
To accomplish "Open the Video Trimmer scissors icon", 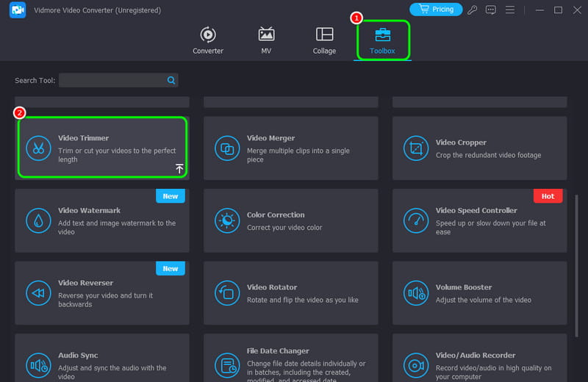I will tap(37, 148).
